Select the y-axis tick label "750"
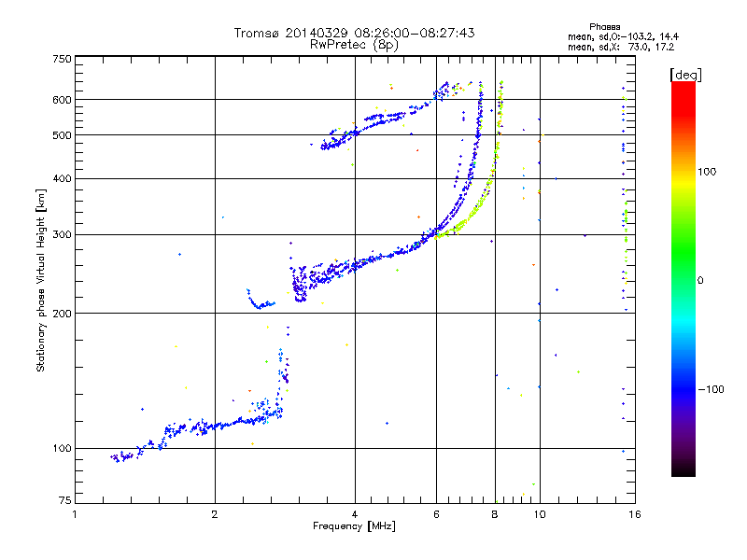747x560 pixels. (62, 59)
